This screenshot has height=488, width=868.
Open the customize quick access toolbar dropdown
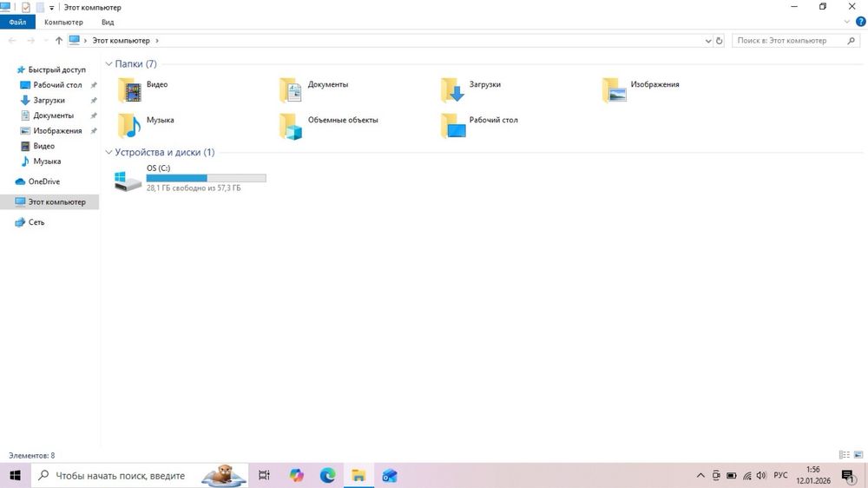pos(51,8)
